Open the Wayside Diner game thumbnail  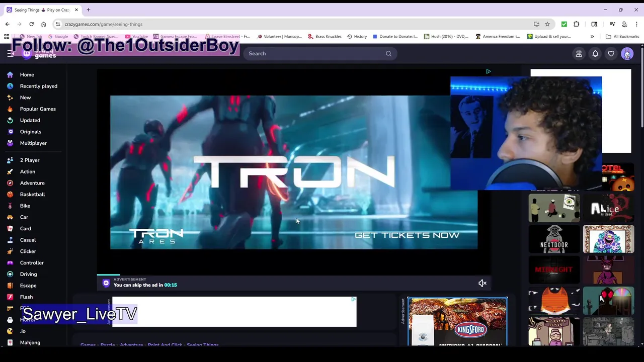(554, 332)
